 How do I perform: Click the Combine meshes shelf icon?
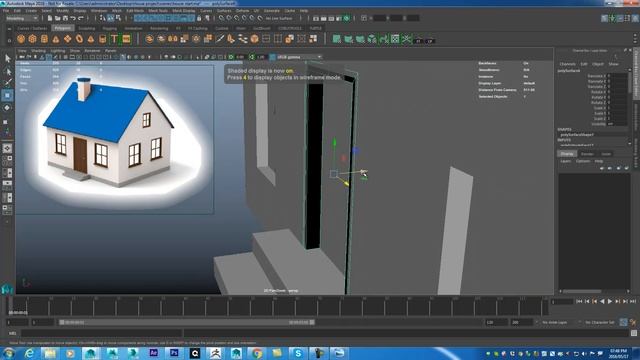[x=149, y=39]
